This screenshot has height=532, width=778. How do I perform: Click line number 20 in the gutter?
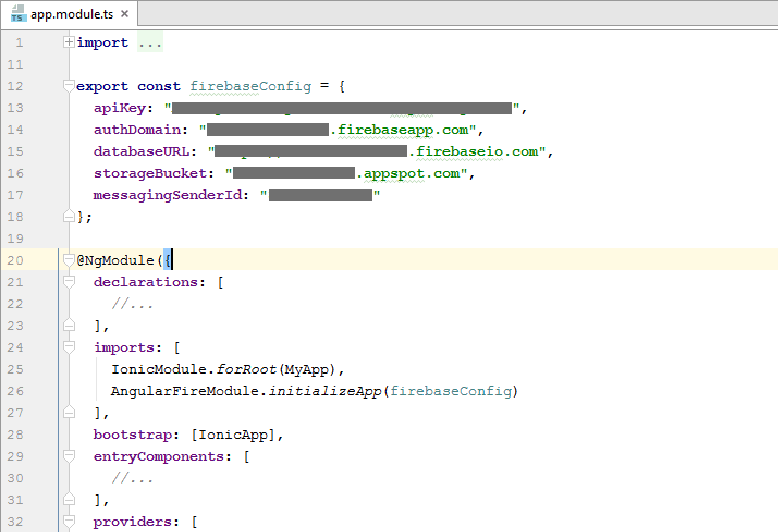pos(15,260)
